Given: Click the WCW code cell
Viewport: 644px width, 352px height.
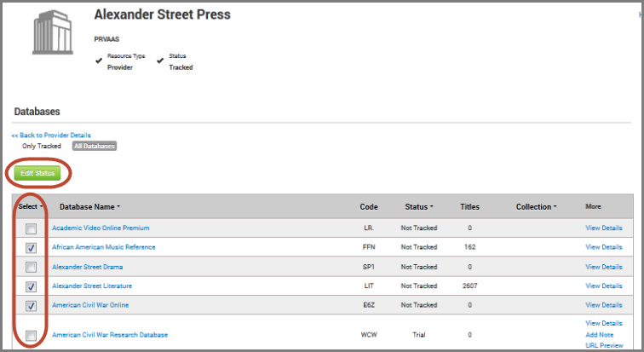Looking at the screenshot, I should [x=369, y=335].
